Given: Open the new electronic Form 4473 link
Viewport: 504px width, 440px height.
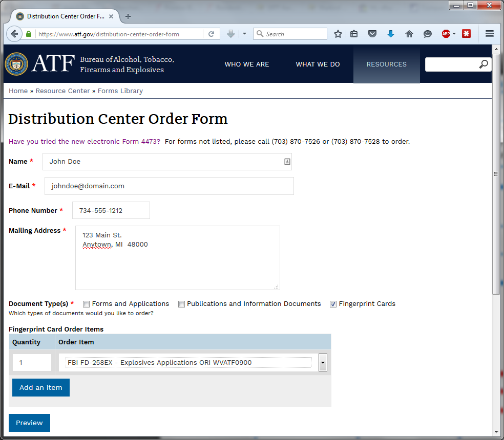Looking at the screenshot, I should (x=85, y=142).
